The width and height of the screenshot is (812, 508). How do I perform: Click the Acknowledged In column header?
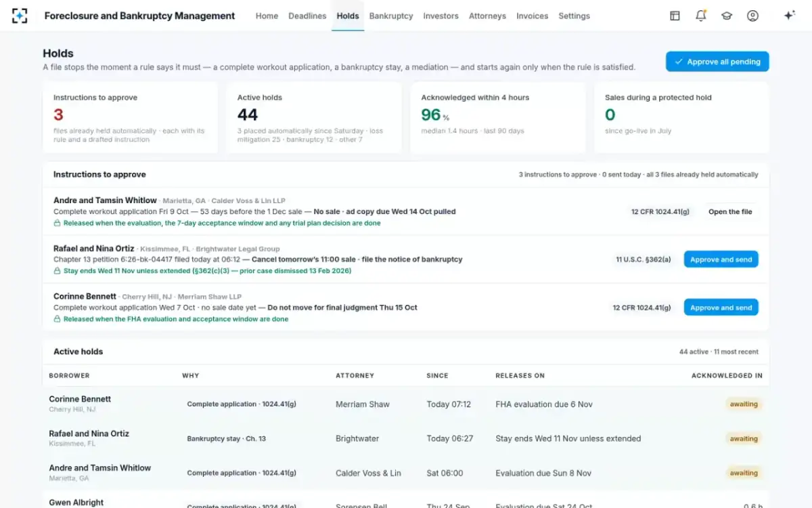click(727, 375)
